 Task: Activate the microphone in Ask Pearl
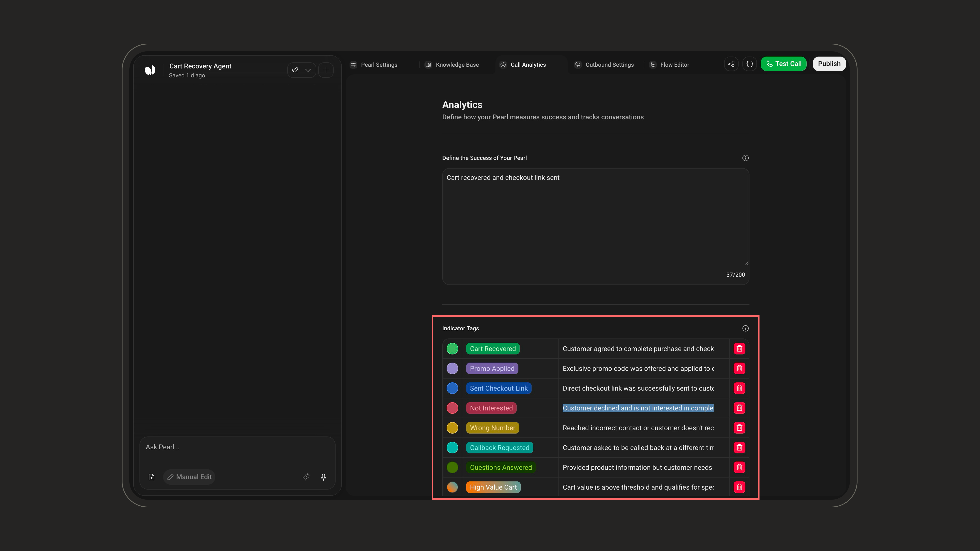pos(323,477)
